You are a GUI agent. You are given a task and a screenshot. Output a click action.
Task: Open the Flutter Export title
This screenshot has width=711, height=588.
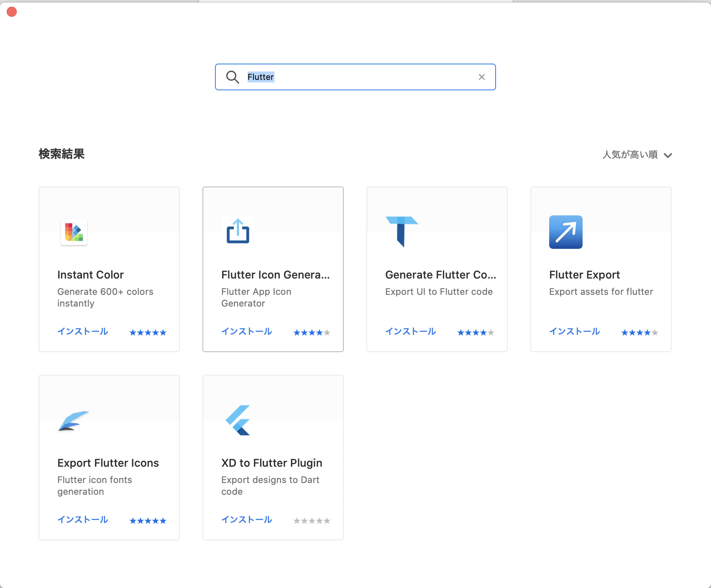click(585, 275)
